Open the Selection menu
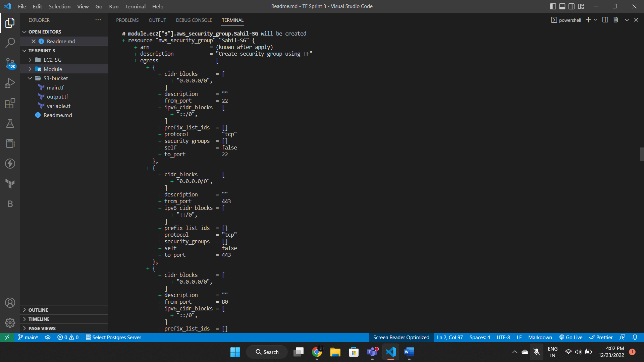The width and height of the screenshot is (644, 362). coord(59,6)
